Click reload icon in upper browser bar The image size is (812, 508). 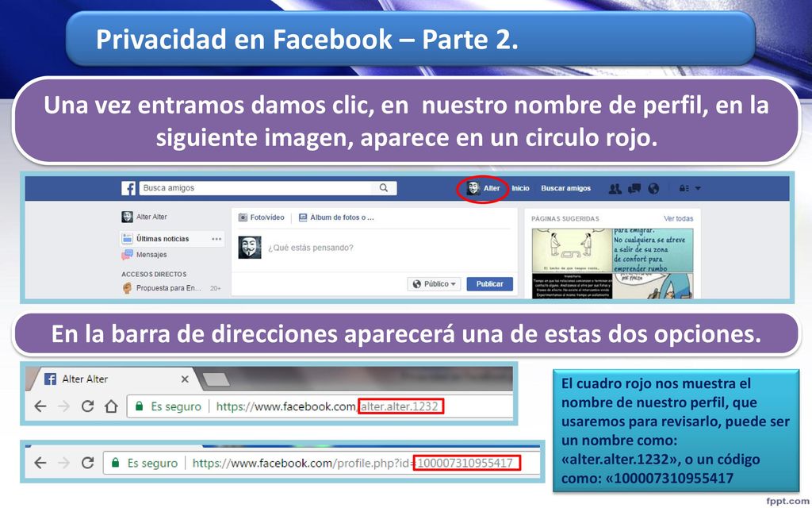[x=87, y=406]
